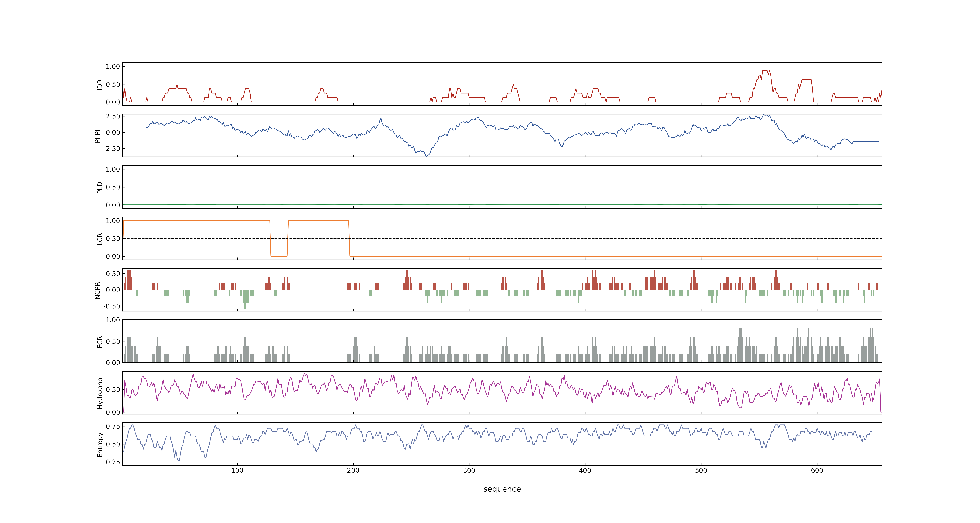
Task: Click the FCR axis label
Action: pyautogui.click(x=100, y=342)
